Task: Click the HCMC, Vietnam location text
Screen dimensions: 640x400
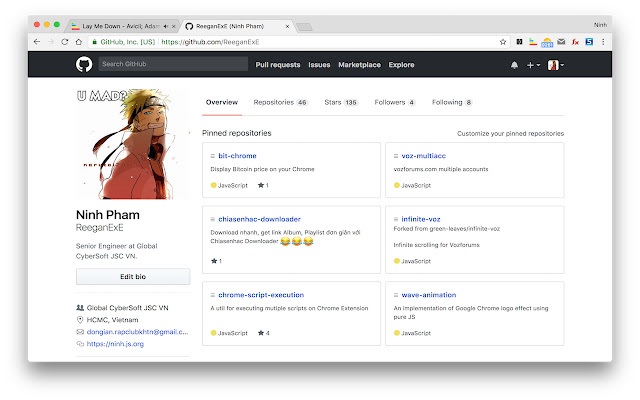Action: tap(112, 320)
